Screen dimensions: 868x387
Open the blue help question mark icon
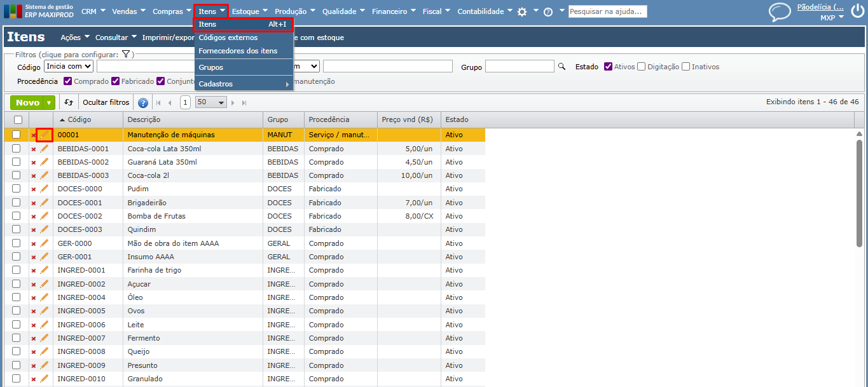tap(143, 103)
